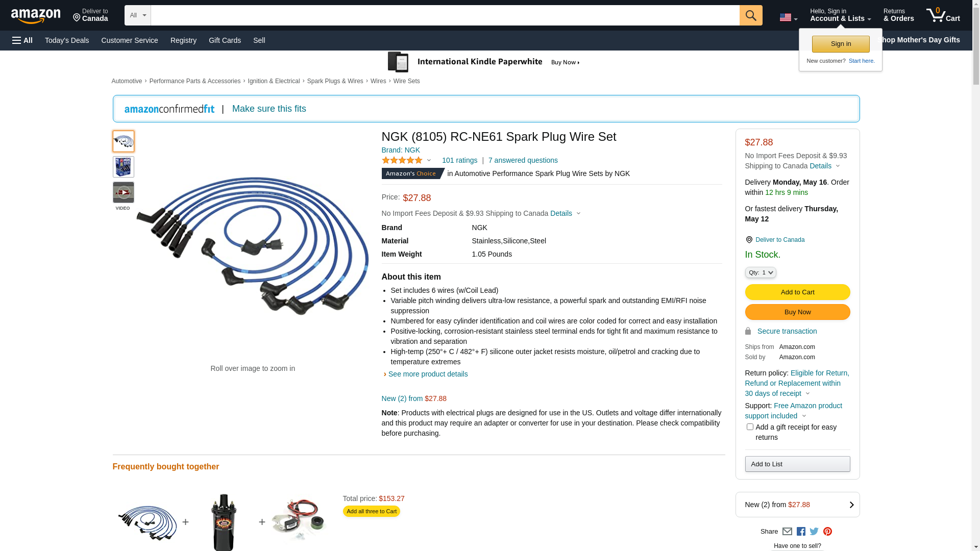Expand the US flag language selector
The width and height of the screenshot is (980, 551).
pos(788,18)
